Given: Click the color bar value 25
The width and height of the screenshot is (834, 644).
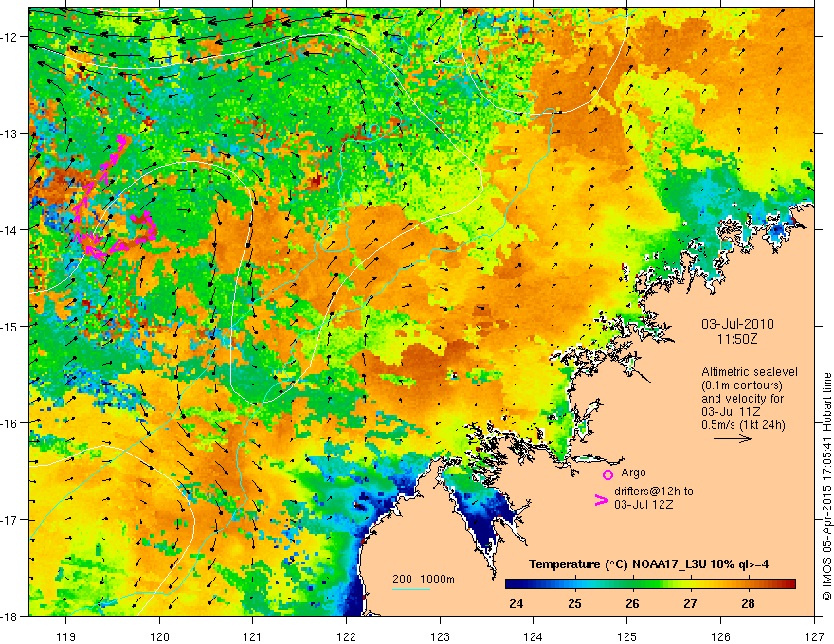Looking at the screenshot, I should [x=574, y=604].
